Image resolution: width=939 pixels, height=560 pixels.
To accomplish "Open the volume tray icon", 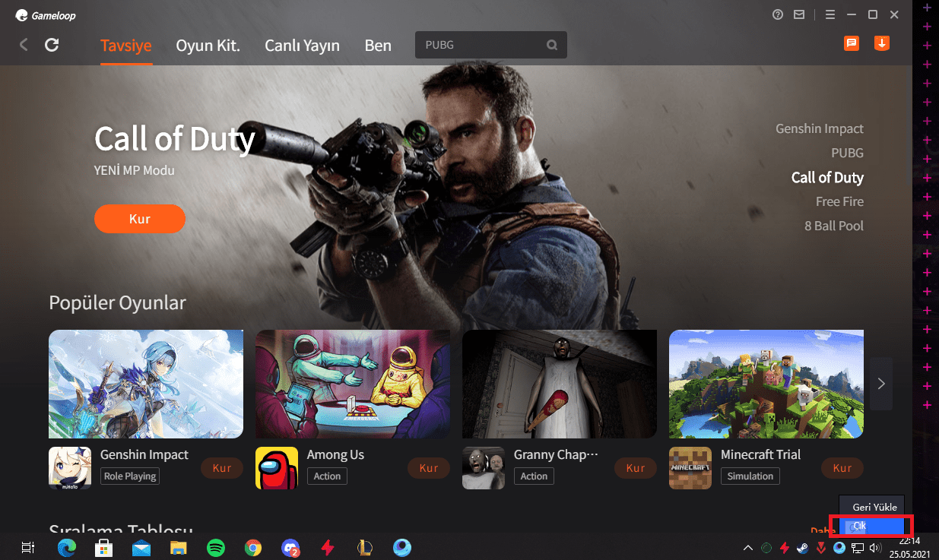I will point(875,547).
